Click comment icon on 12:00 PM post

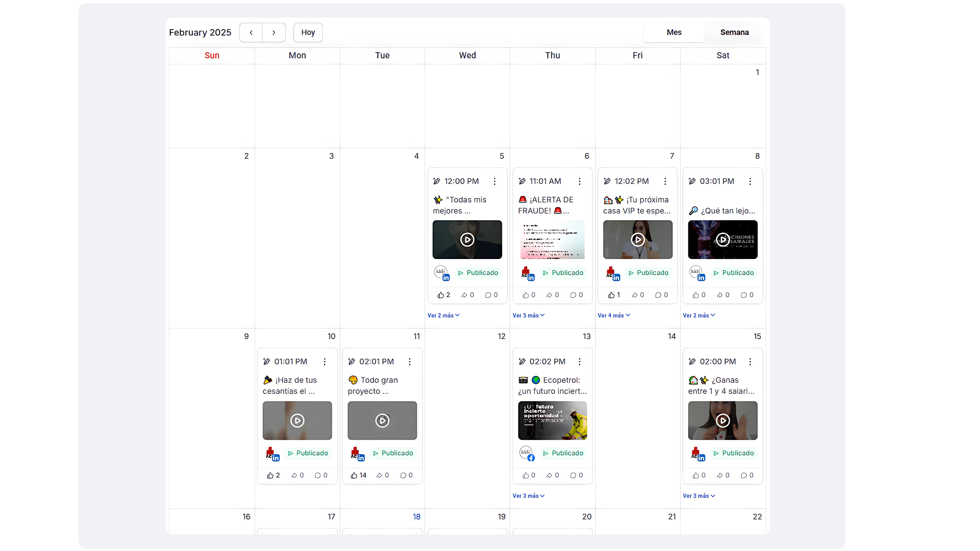[x=488, y=295]
